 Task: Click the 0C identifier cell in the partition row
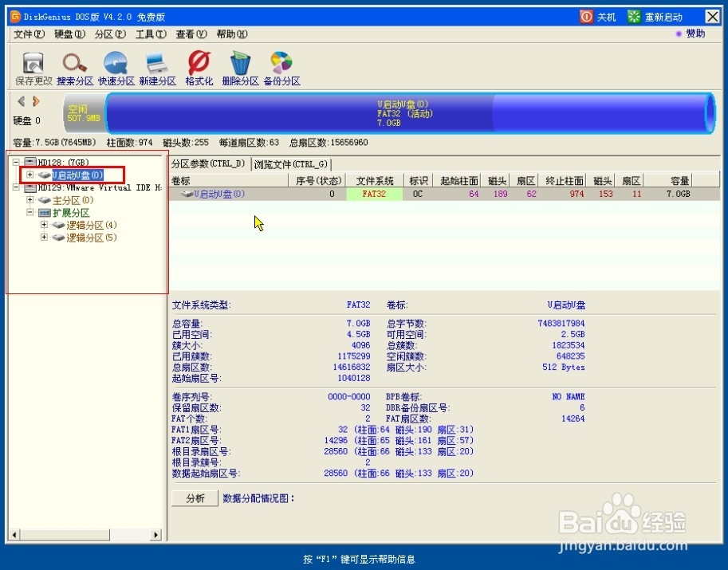[418, 194]
